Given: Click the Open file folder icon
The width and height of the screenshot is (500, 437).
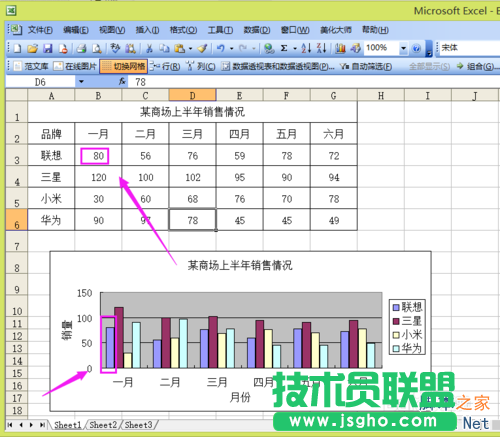Looking at the screenshot, I should pyautogui.click(x=32, y=49).
